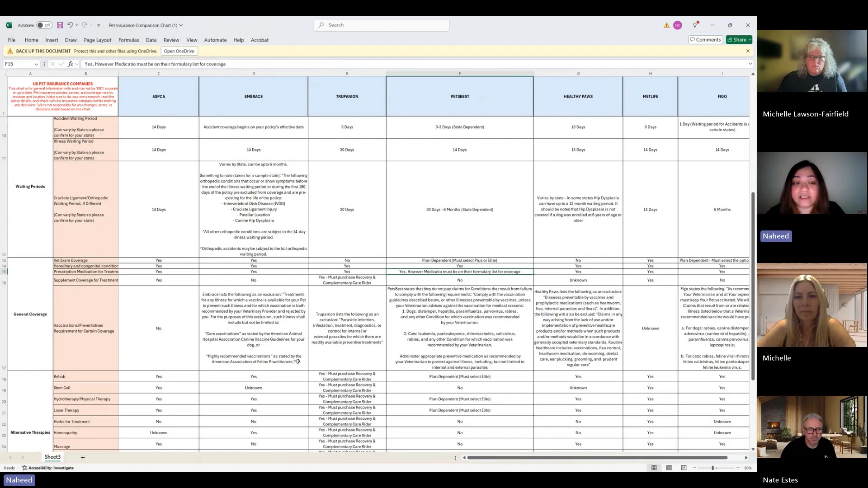Click the Save icon in title bar
The height and width of the screenshot is (488, 868).
click(x=60, y=25)
